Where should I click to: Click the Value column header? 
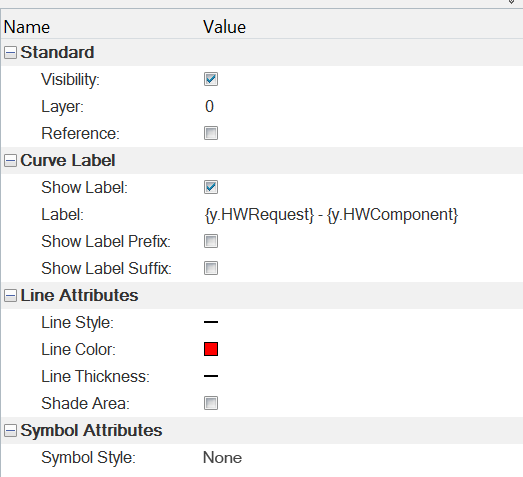(224, 27)
